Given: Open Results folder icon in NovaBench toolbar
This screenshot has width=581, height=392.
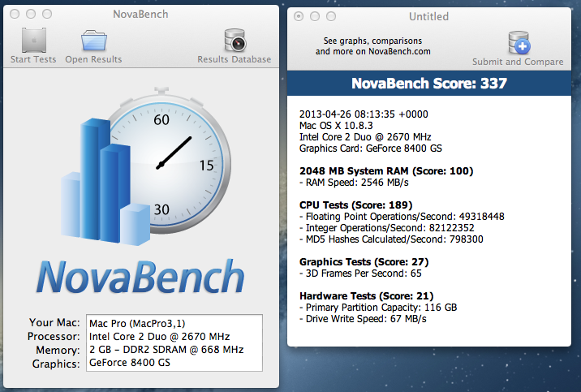Looking at the screenshot, I should 94,40.
